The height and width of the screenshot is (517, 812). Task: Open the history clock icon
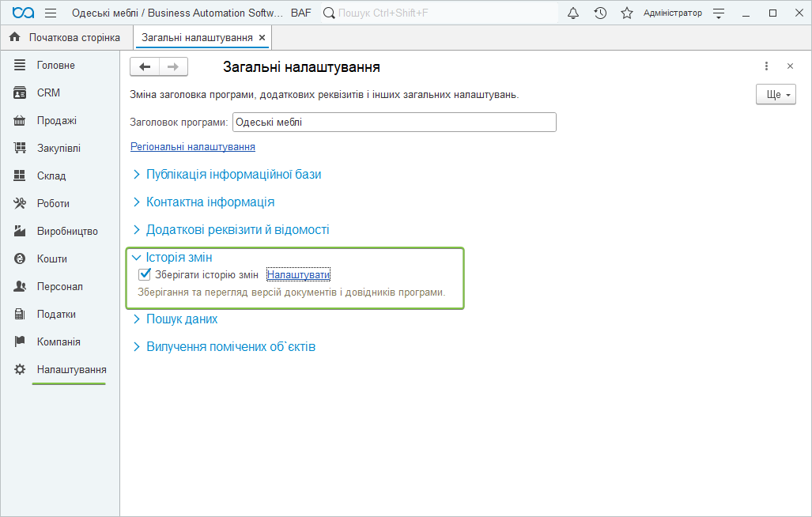[x=601, y=13]
